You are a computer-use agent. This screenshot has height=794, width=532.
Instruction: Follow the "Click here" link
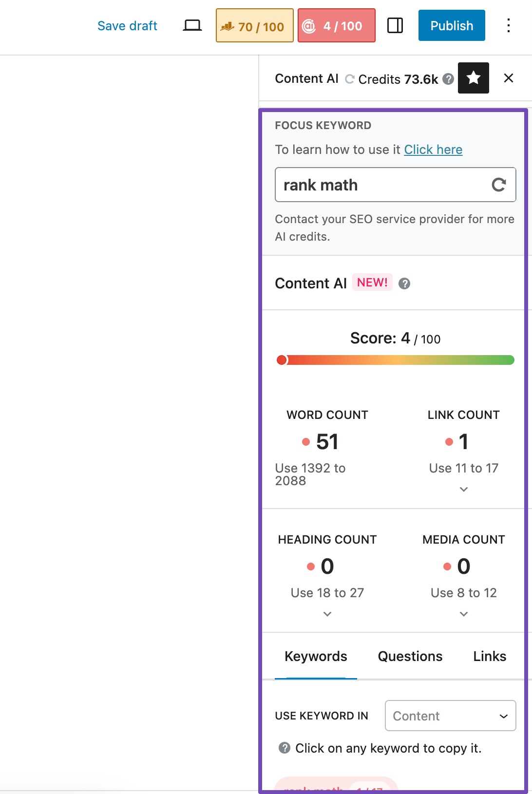point(433,150)
